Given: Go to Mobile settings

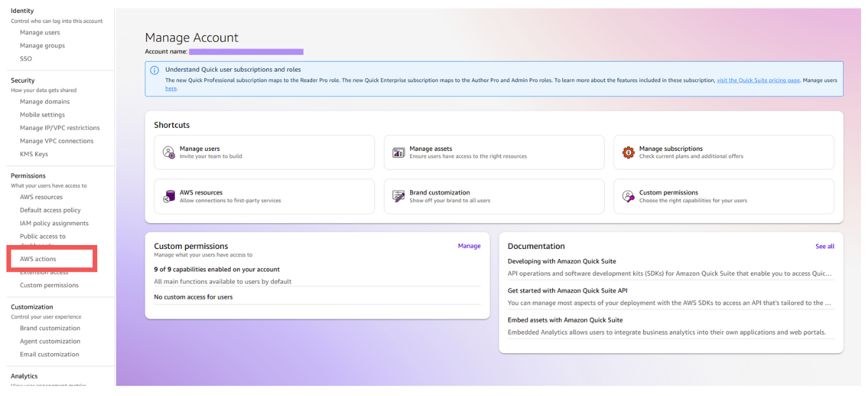Looking at the screenshot, I should [42, 115].
